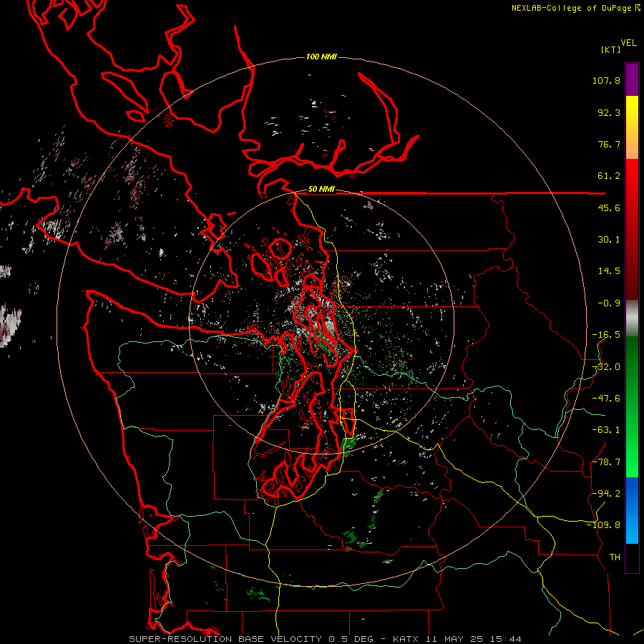Click the -63.1 velocity scale value
644x644 pixels.
pos(606,430)
